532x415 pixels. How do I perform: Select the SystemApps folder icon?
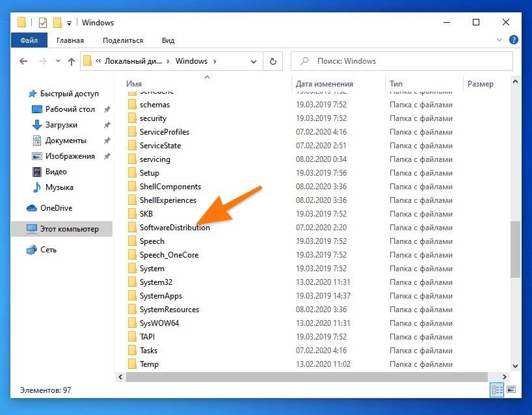pyautogui.click(x=132, y=295)
